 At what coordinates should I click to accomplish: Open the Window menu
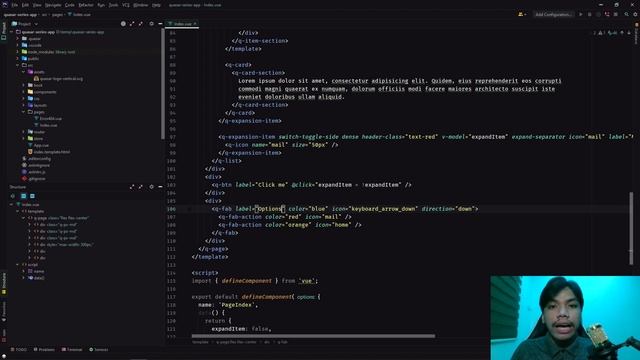[x=140, y=5]
